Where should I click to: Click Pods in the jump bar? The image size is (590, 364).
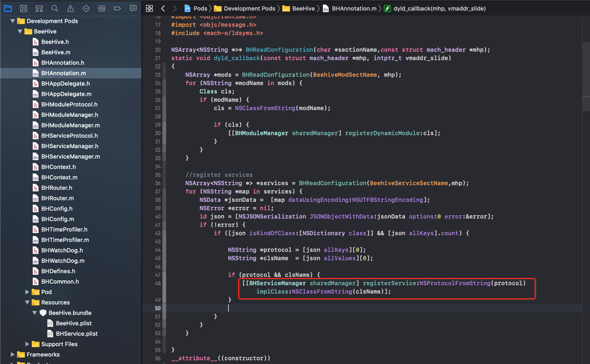(196, 8)
